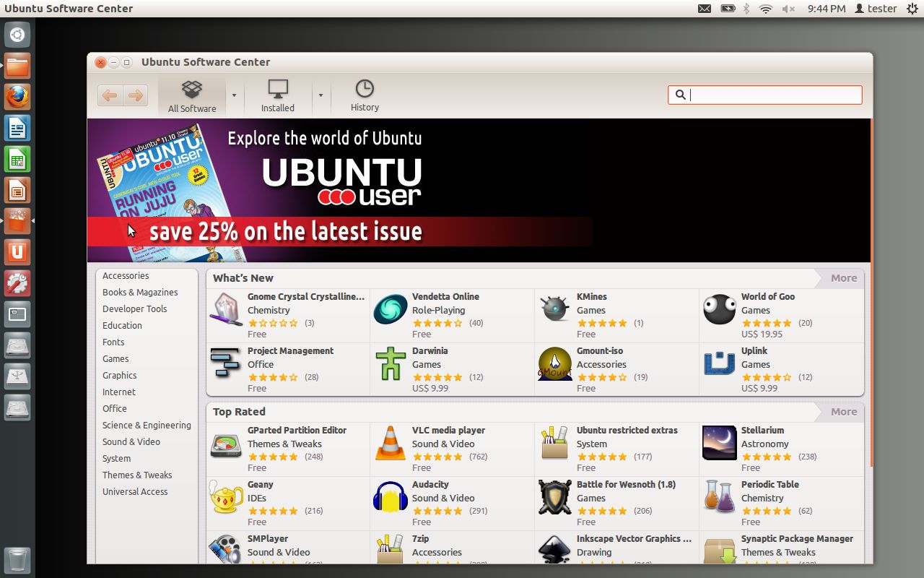This screenshot has height=578, width=924.
Task: Select the Developer Tools category
Action: pyautogui.click(x=134, y=309)
